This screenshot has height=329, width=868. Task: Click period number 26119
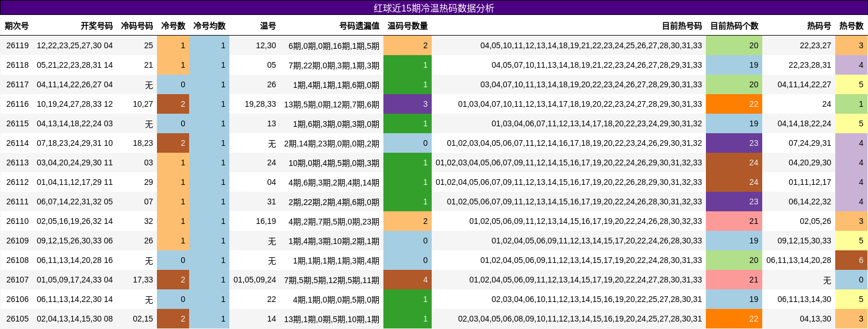17,45
